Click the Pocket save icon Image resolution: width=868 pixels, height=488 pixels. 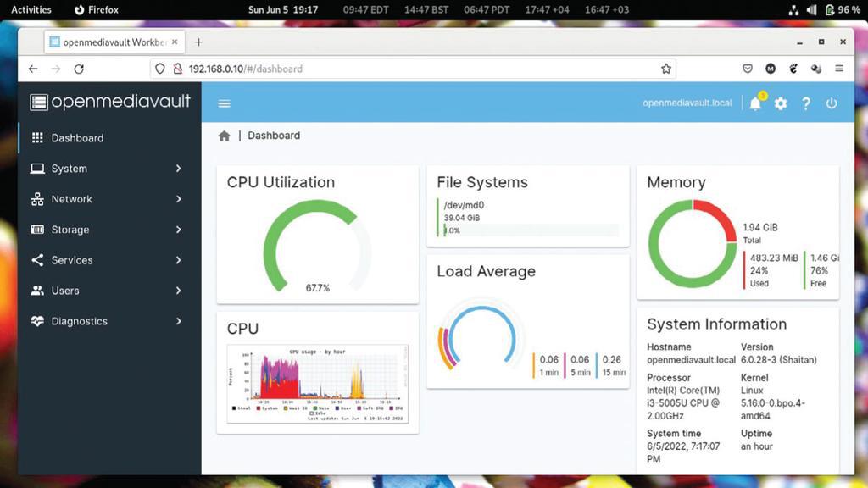[x=748, y=69]
